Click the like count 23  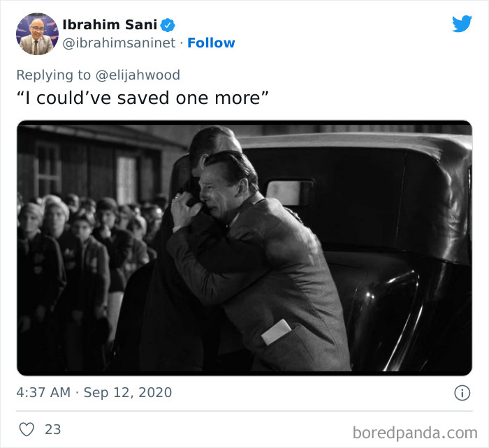click(53, 429)
